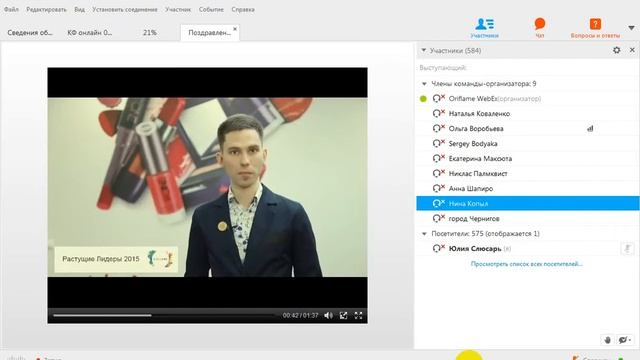The image size is (640, 360).
Task: Close the Участники panel
Action: pyautogui.click(x=632, y=50)
